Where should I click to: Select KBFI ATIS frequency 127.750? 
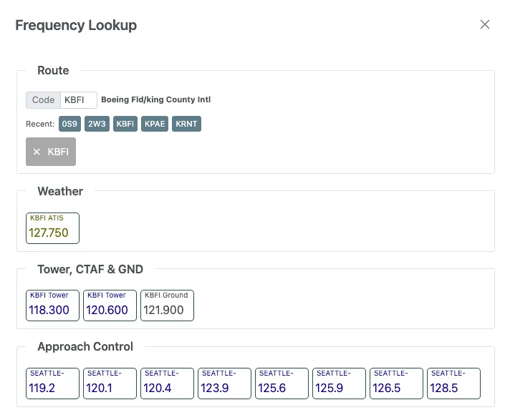point(52,228)
